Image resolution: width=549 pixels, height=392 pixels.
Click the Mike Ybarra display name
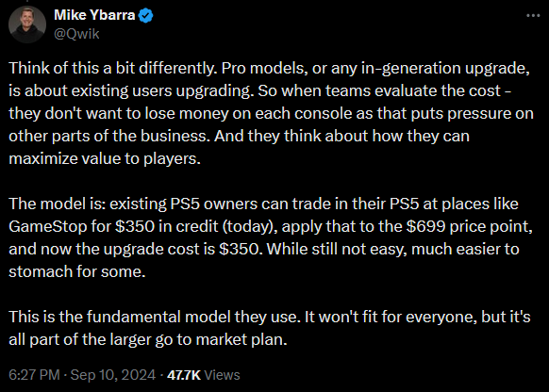tap(94, 15)
